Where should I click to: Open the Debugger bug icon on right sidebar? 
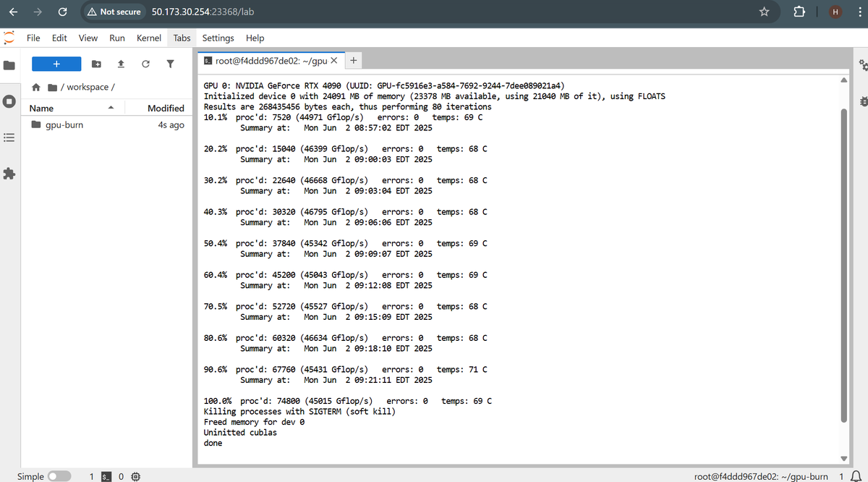pyautogui.click(x=862, y=101)
